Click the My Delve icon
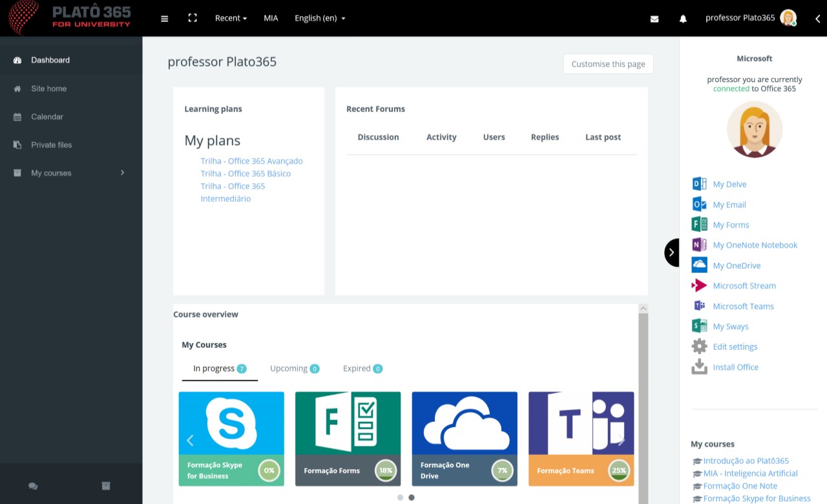The image size is (827, 504). point(699,184)
